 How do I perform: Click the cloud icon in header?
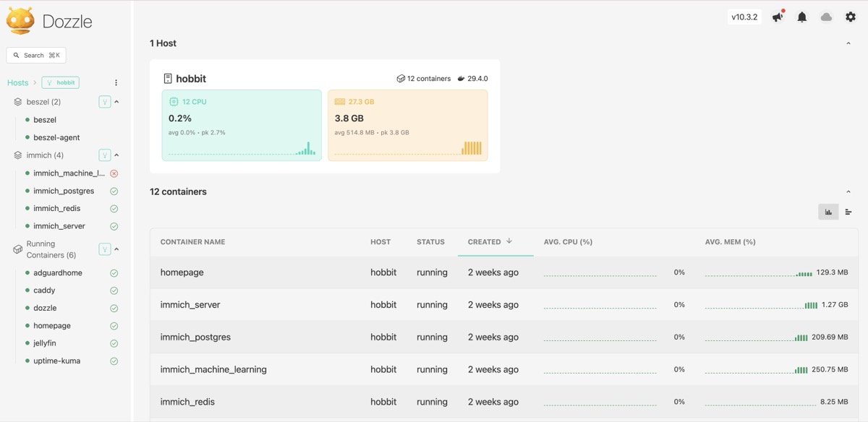click(826, 17)
